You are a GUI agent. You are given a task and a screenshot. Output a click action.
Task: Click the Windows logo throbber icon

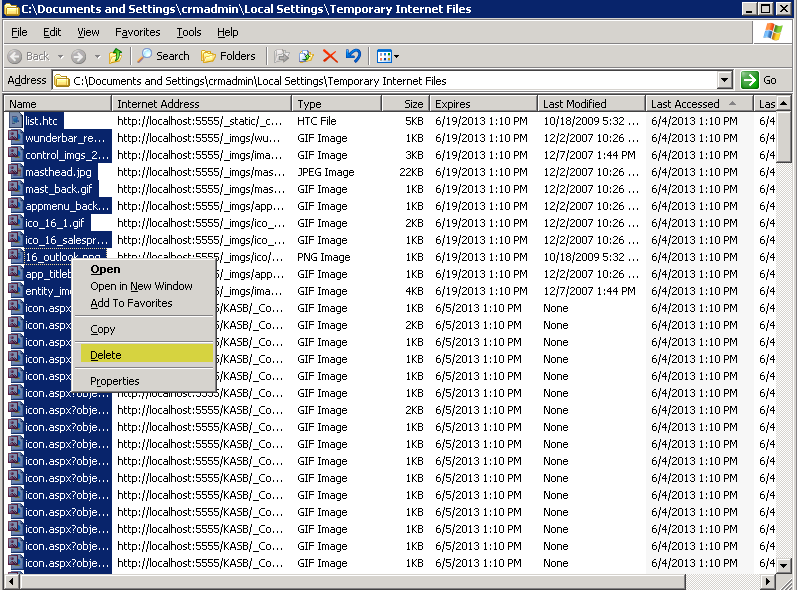[x=772, y=32]
